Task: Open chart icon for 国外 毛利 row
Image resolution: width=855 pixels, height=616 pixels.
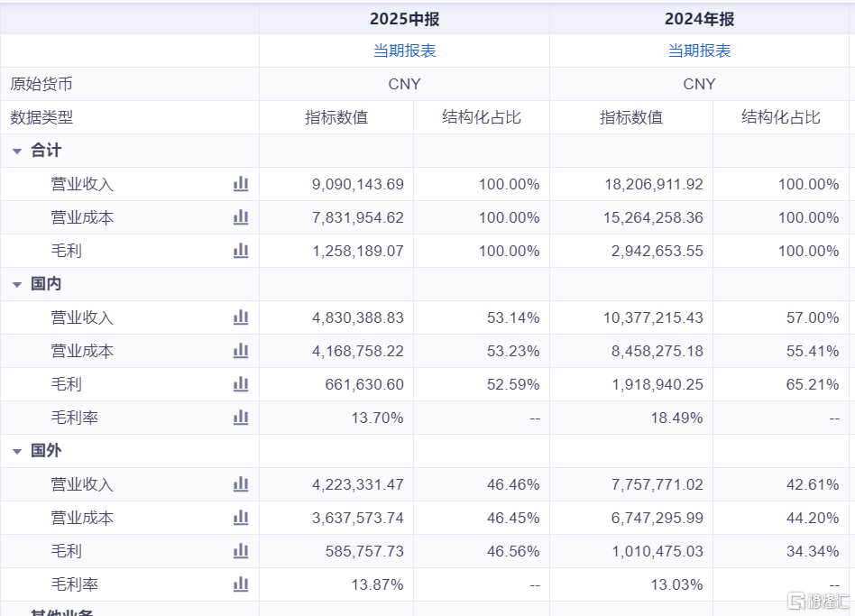Action: [241, 551]
